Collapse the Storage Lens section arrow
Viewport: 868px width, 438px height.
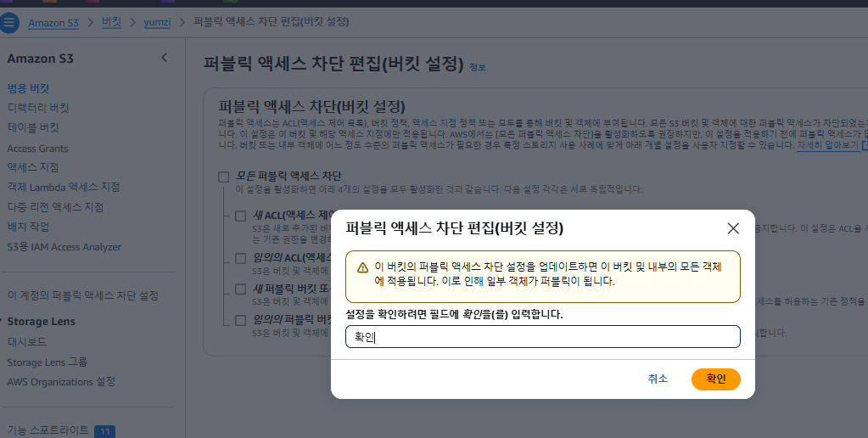coord(2,322)
